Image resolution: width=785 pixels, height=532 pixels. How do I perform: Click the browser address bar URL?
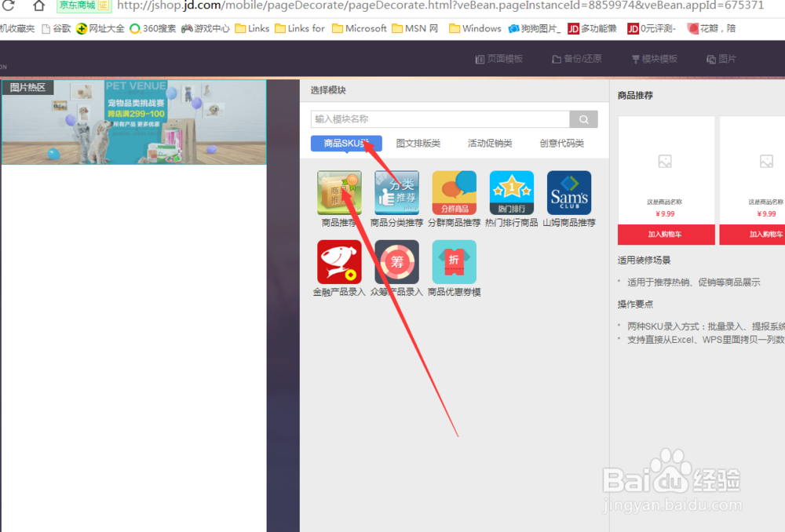click(x=440, y=5)
